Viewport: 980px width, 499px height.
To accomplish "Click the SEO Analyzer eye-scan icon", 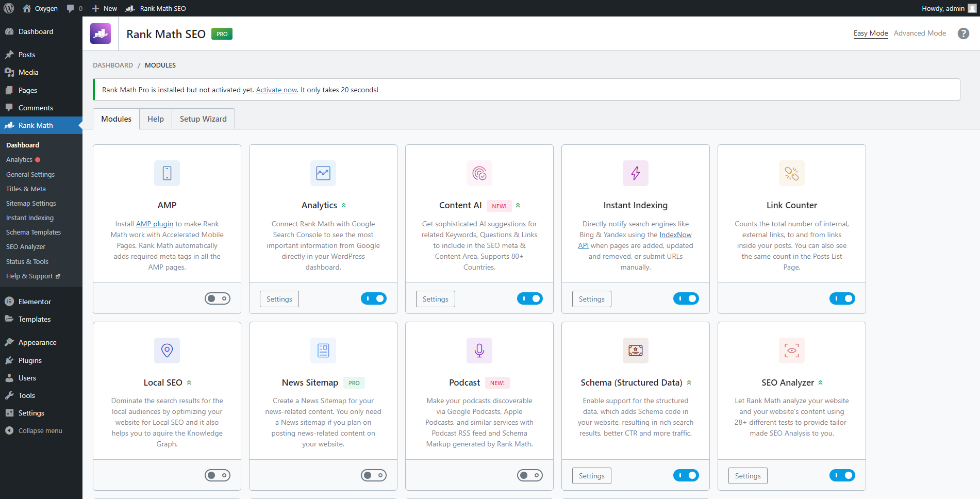I will pyautogui.click(x=791, y=351).
